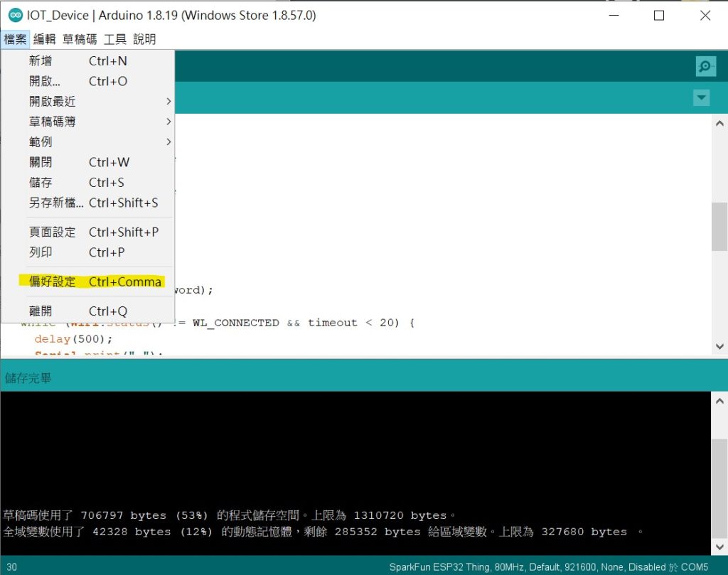Click the console scrollbar up arrow

[x=719, y=401]
